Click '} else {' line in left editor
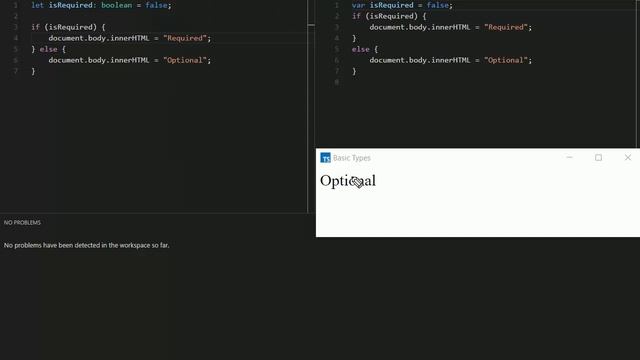 [x=49, y=49]
